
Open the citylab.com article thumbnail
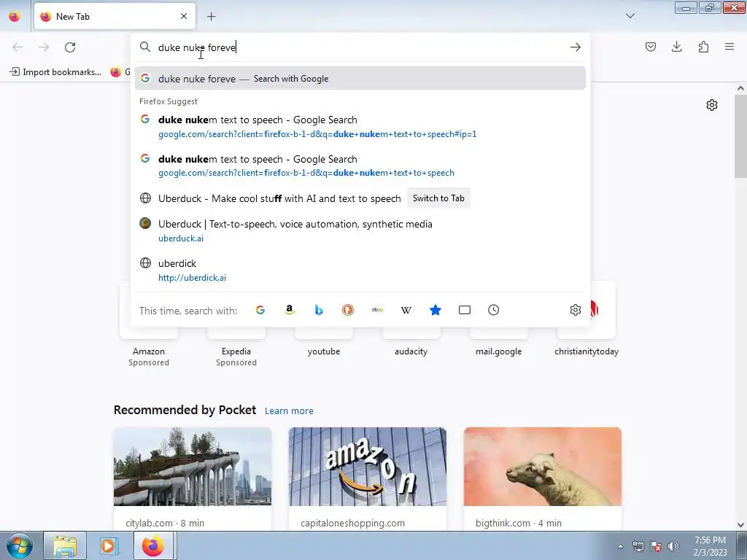193,466
